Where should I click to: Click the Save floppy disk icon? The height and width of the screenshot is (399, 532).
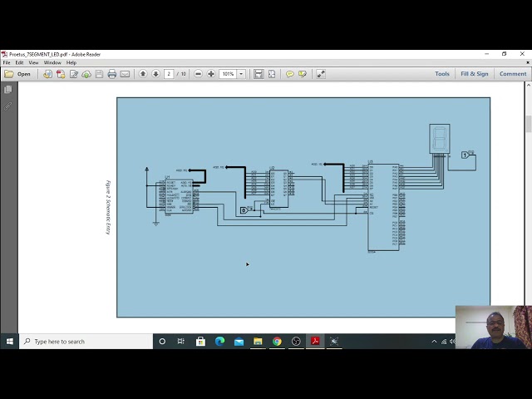point(99,74)
